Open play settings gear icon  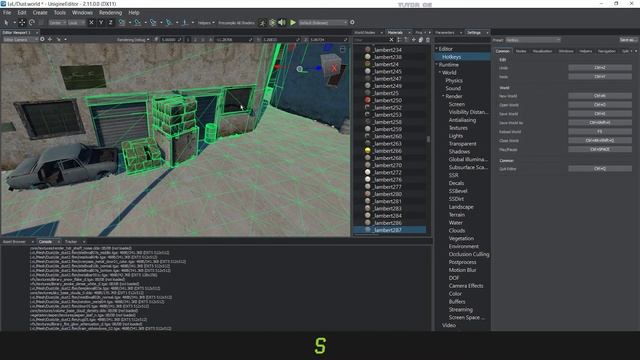352,23
